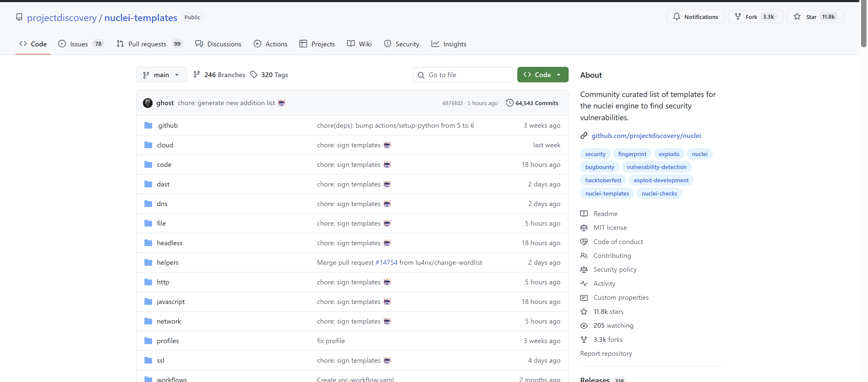Select the fingerprint topic tag

click(x=632, y=154)
